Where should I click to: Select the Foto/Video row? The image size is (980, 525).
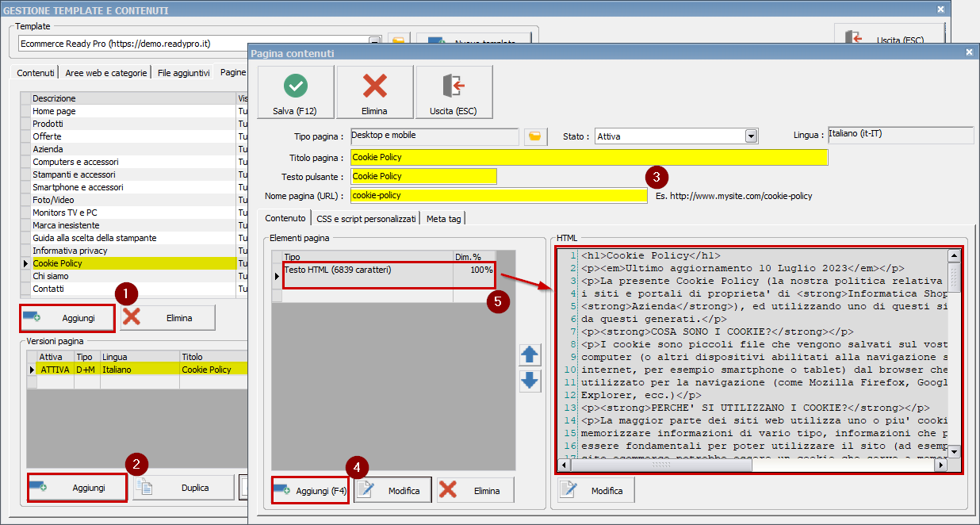(134, 200)
